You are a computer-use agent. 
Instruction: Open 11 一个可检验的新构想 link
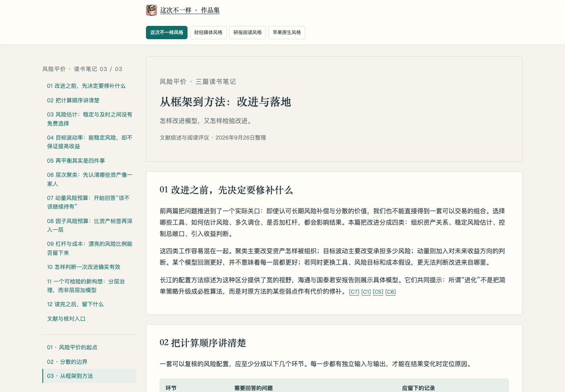point(89,286)
